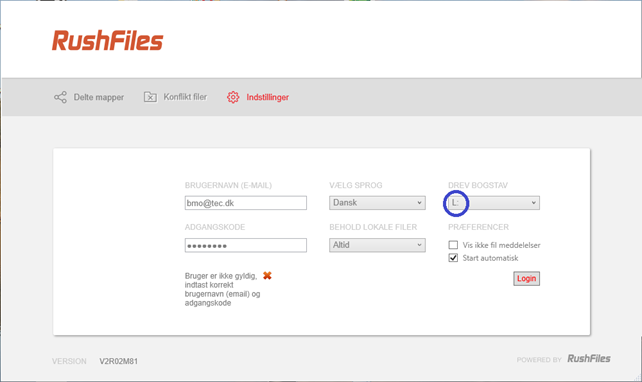Open the Drev bogstav L: dropdown
Screen dimensions: 642x382
pyautogui.click(x=494, y=203)
